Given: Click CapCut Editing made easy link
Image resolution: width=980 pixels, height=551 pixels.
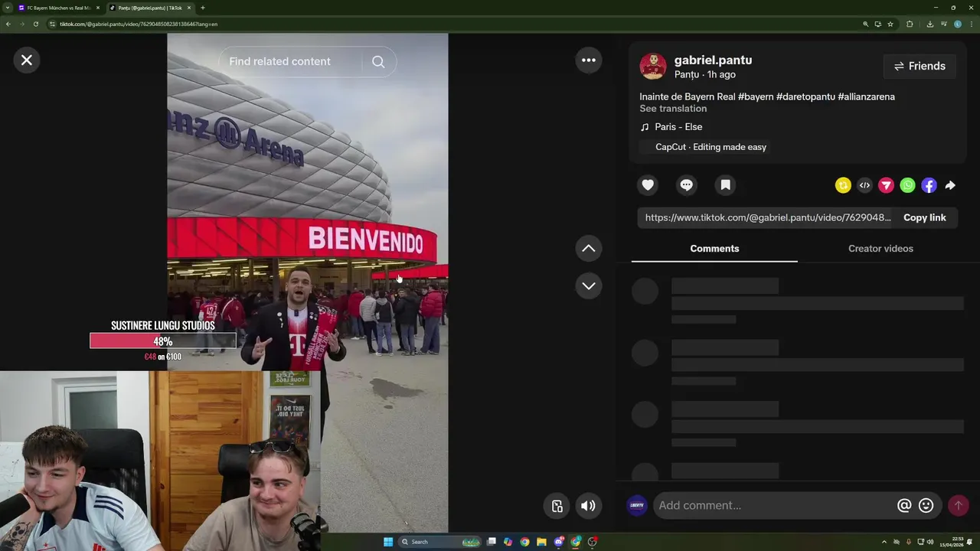Looking at the screenshot, I should (x=704, y=147).
